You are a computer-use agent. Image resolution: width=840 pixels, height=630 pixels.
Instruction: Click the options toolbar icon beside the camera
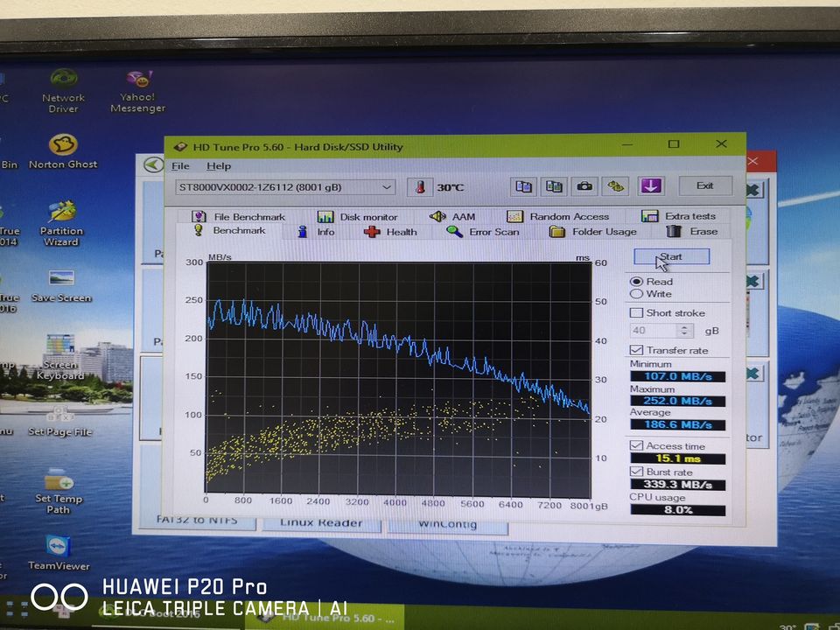point(617,186)
